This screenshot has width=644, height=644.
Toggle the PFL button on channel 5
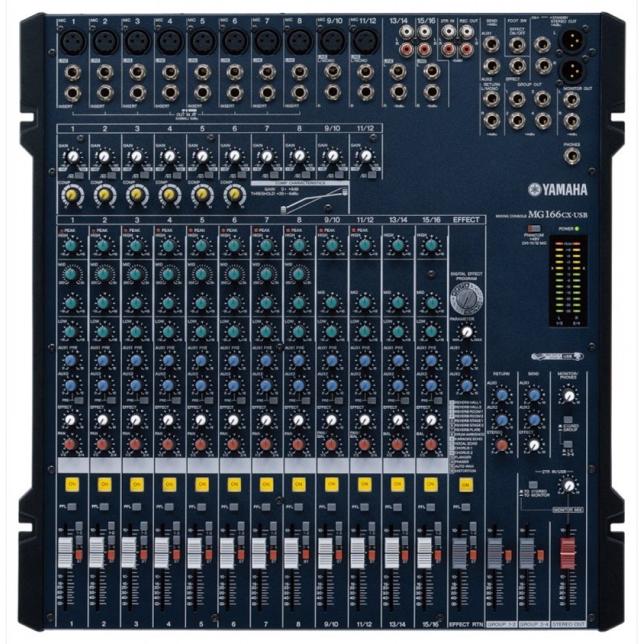(x=202, y=506)
